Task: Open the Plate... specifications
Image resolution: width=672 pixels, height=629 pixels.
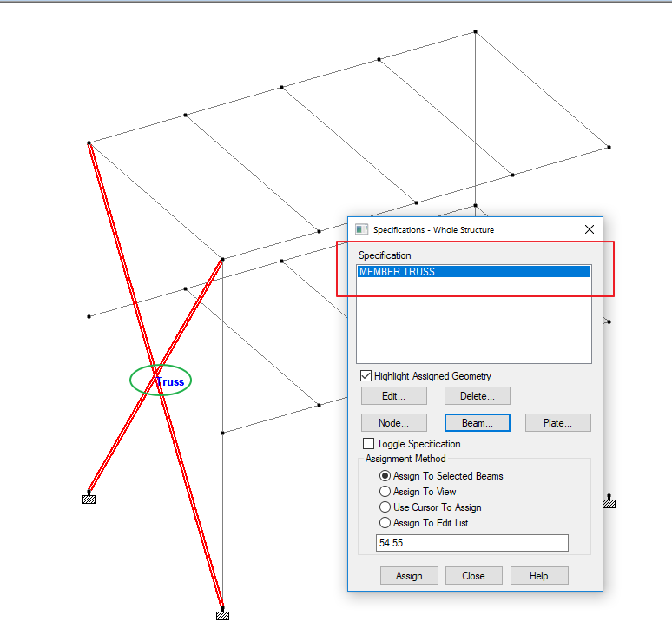Action: pyautogui.click(x=558, y=423)
